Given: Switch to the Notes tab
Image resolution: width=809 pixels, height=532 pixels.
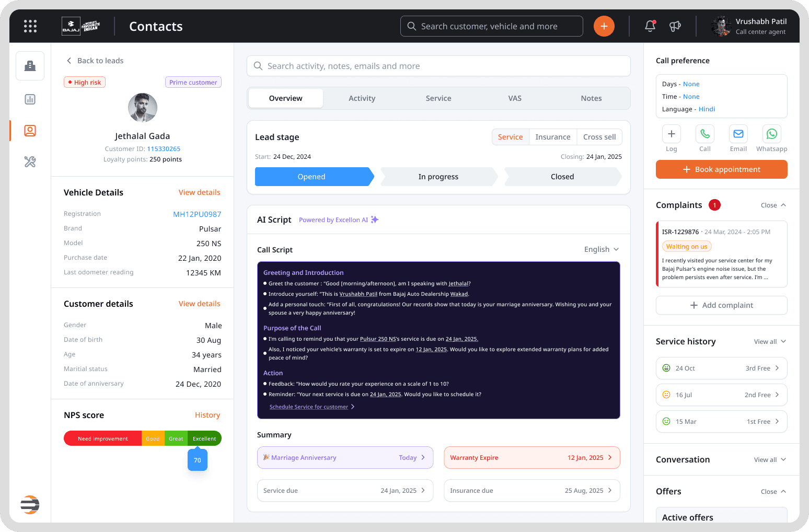Looking at the screenshot, I should [591, 98].
